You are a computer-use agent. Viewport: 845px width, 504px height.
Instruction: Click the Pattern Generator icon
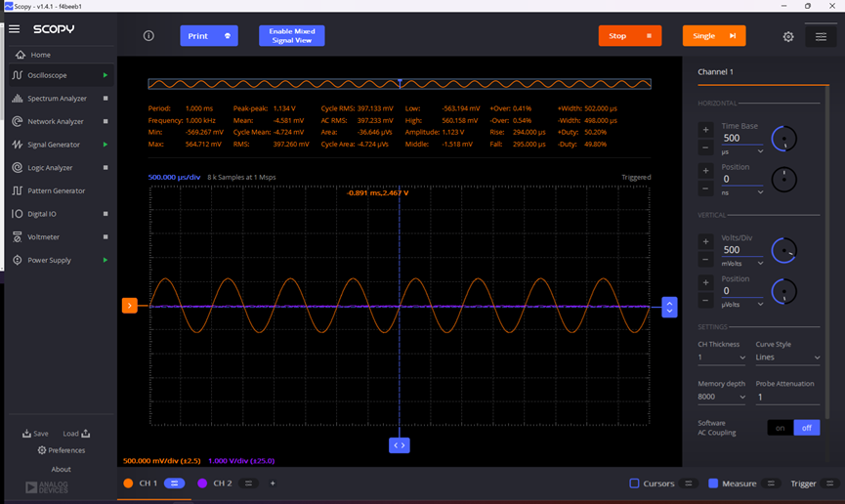coord(18,190)
